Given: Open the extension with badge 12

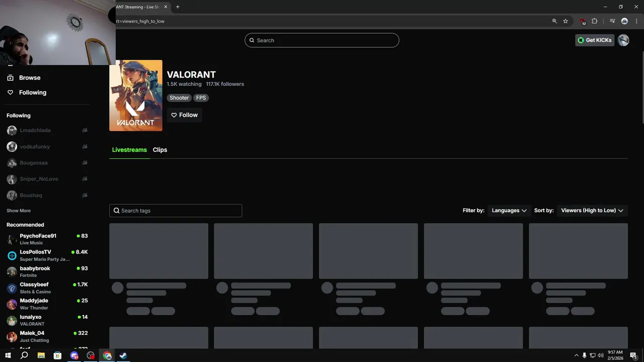Looking at the screenshot, I should [583, 22].
